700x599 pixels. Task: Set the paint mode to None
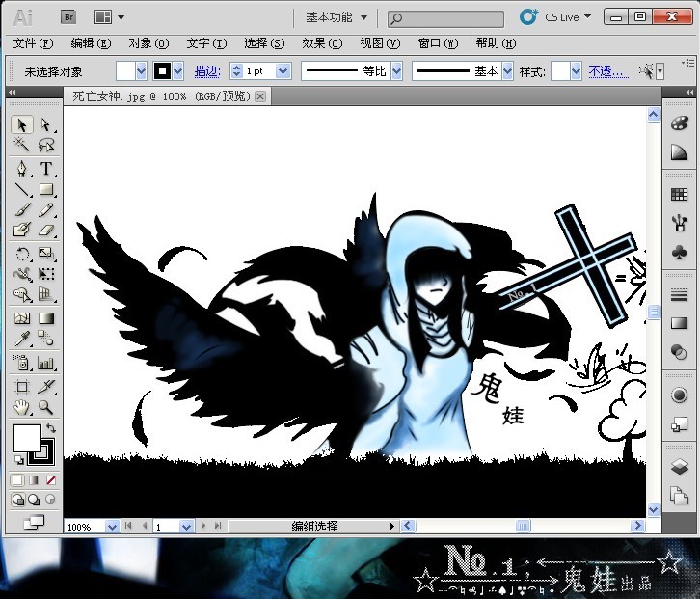coord(50,479)
